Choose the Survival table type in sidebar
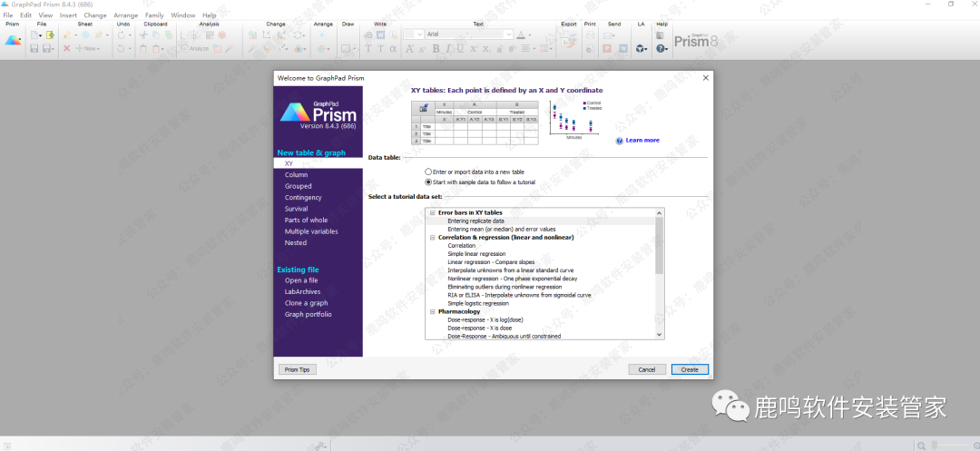 click(296, 209)
